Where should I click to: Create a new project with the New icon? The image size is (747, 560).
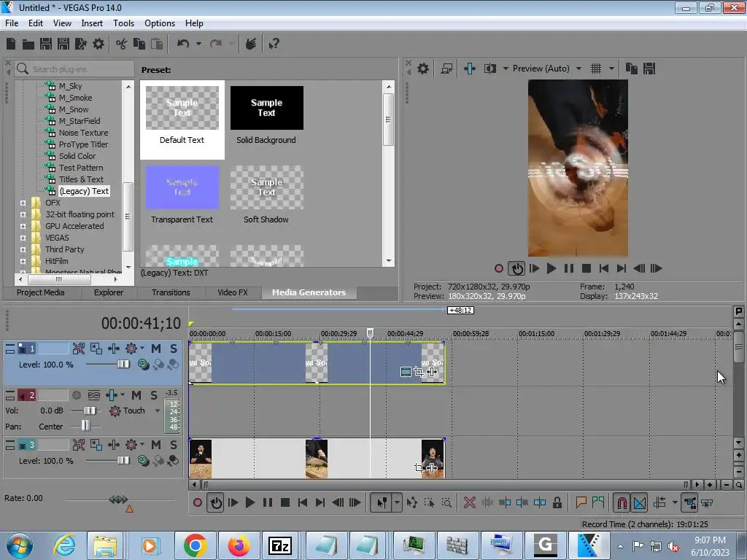coord(11,44)
